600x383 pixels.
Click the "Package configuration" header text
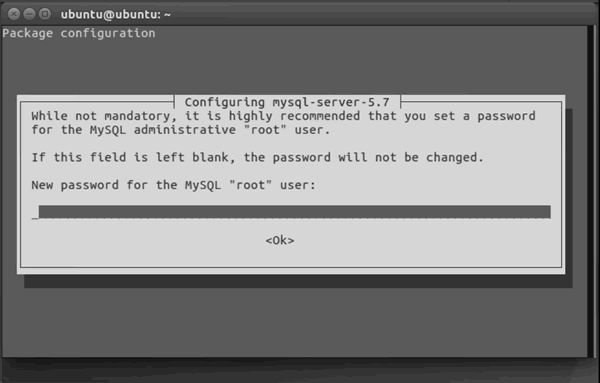[79, 33]
